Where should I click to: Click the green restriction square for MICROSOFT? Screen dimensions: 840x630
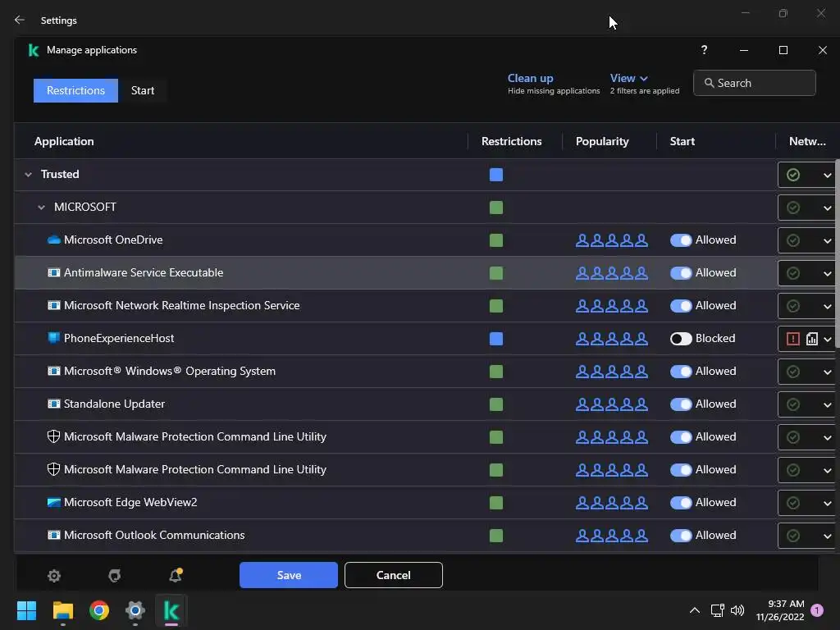(496, 208)
